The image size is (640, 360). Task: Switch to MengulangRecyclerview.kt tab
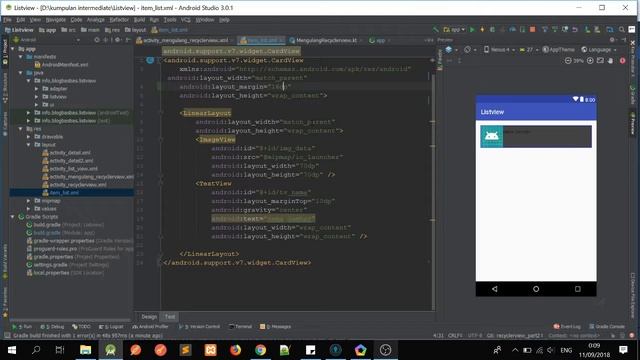click(326, 40)
